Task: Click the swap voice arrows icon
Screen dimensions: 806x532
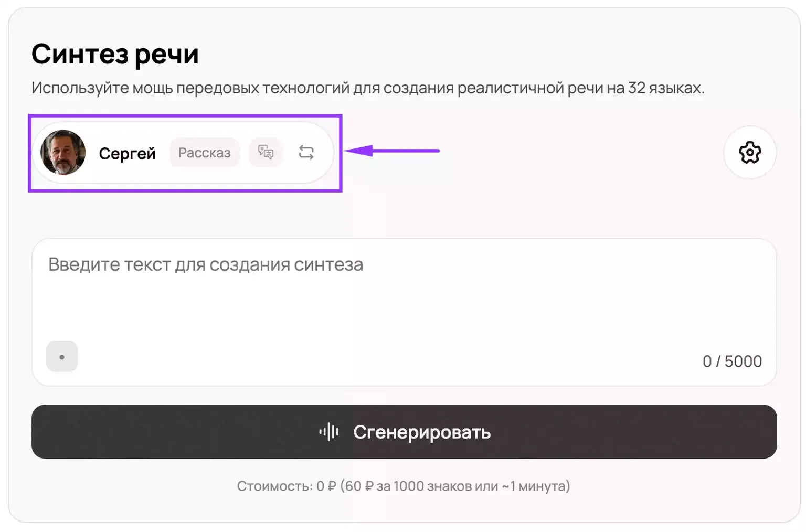Action: pyautogui.click(x=306, y=153)
